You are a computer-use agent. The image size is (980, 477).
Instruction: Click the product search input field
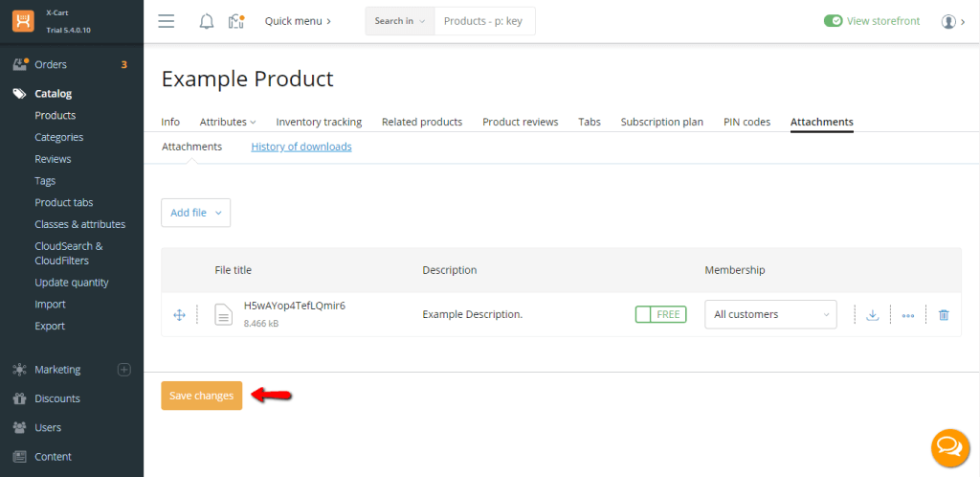pos(485,21)
